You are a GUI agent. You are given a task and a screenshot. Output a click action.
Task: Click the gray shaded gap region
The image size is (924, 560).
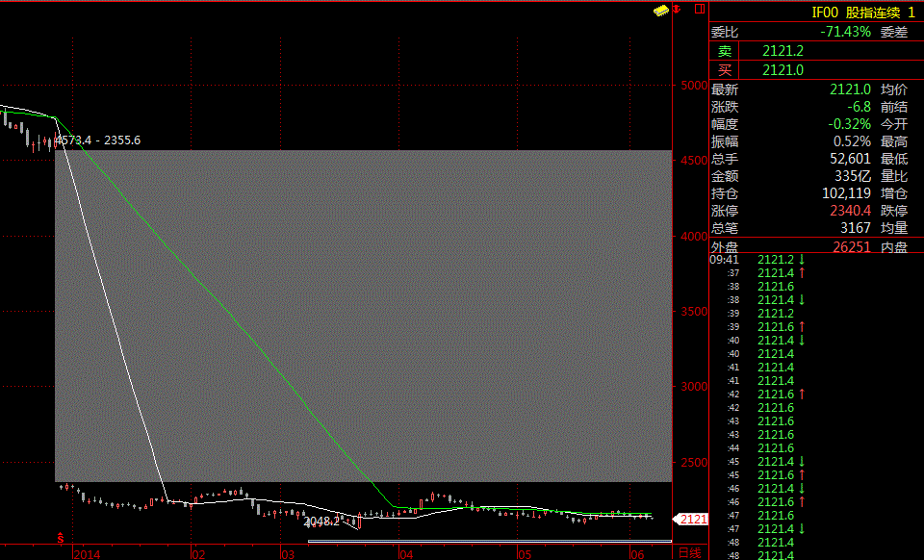(x=361, y=315)
